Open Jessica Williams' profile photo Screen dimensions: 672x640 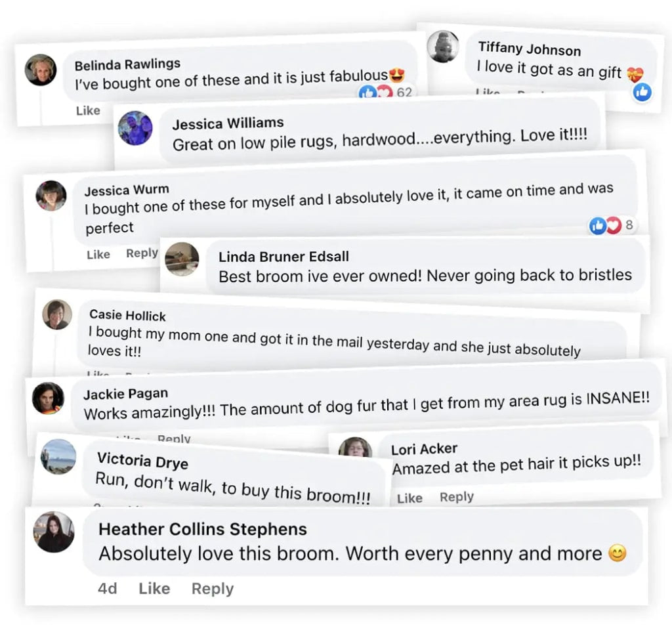135,128
